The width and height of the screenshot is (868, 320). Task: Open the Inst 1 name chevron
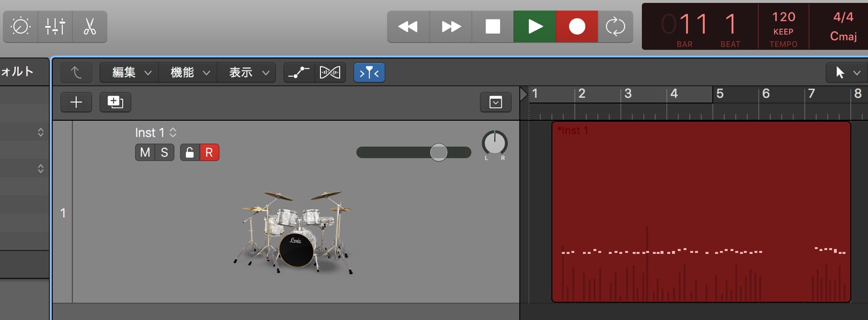(173, 132)
